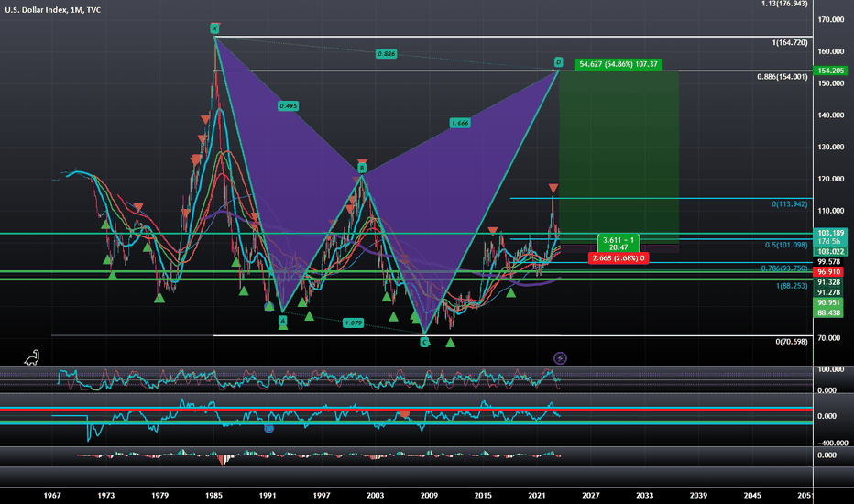The width and height of the screenshot is (854, 504).
Task: Click the orange dot on the oscillator pane
Action: click(x=404, y=413)
